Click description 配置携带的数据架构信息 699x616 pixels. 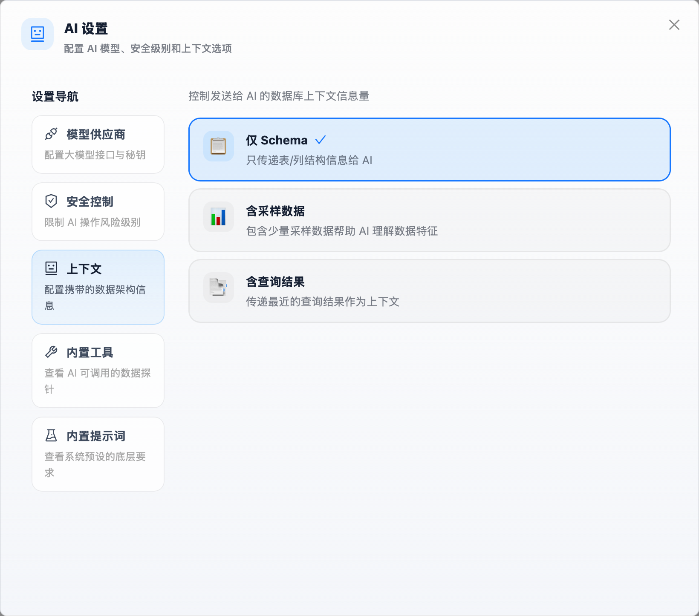click(x=95, y=297)
